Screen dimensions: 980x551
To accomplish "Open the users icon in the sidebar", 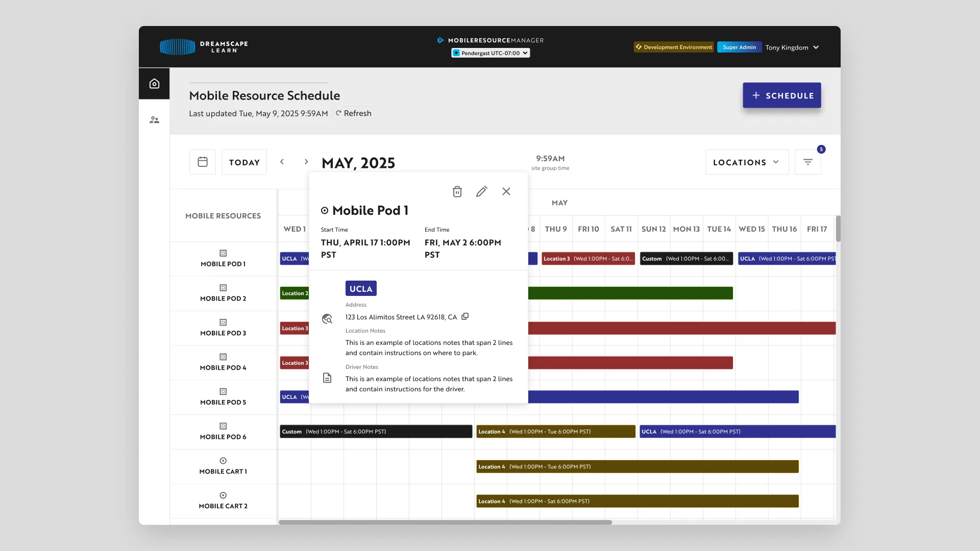I will (154, 120).
